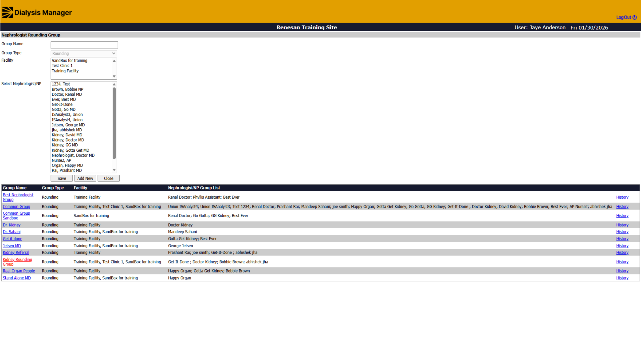
Task: Click the Add New button
Action: (85, 178)
